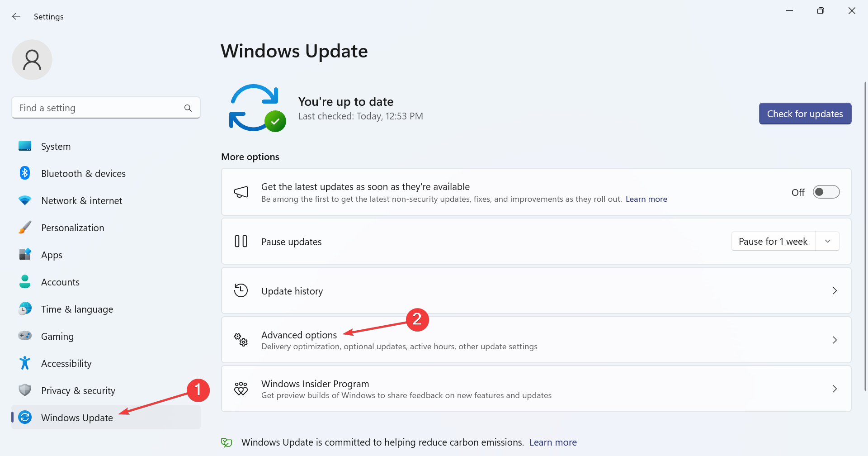Click the Check for updates button
Screen dimensions: 868x456
[x=805, y=114]
